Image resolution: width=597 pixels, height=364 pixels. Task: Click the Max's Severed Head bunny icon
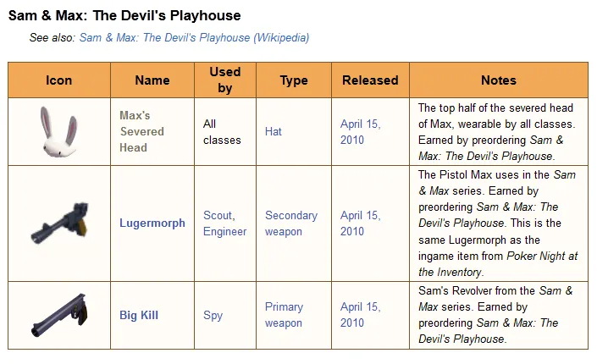tap(58, 132)
